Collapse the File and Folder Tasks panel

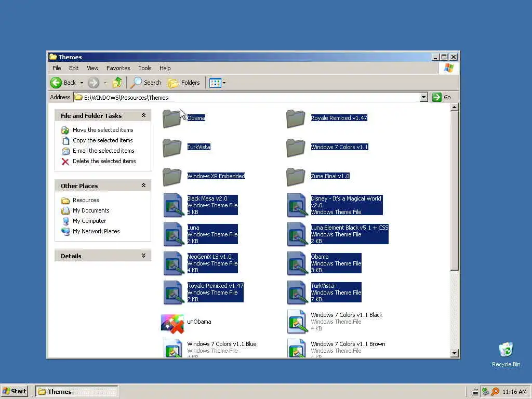[x=143, y=115]
